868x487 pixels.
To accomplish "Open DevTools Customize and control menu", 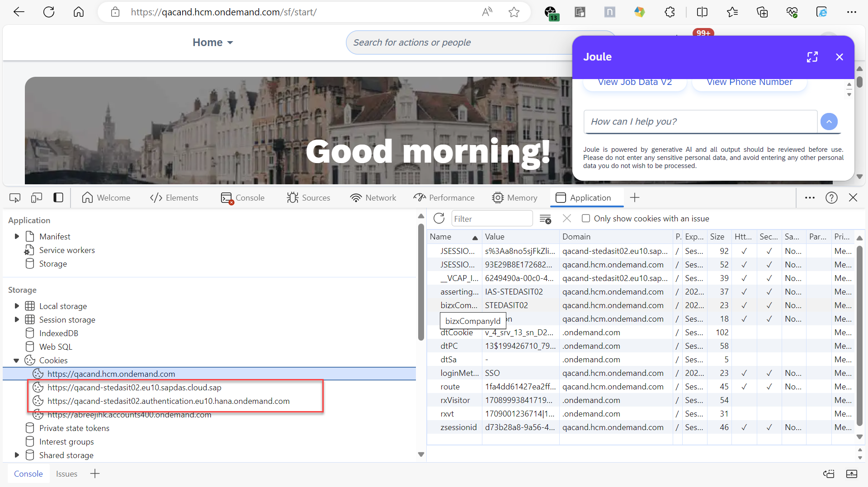I will pos(810,198).
